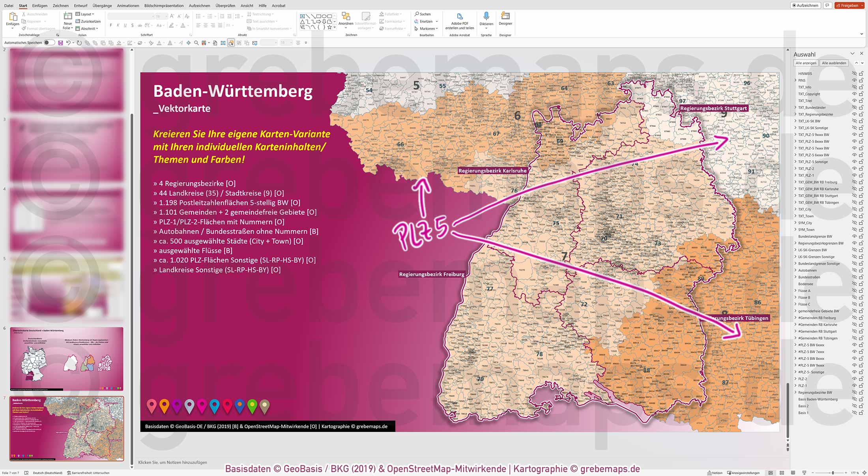Click the Alle ausblenden button
The image size is (868, 476).
click(x=833, y=62)
